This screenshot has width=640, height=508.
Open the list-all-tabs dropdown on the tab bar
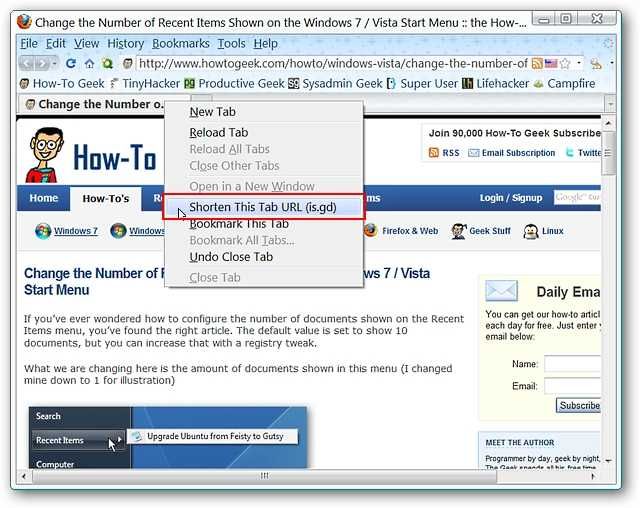coord(610,104)
